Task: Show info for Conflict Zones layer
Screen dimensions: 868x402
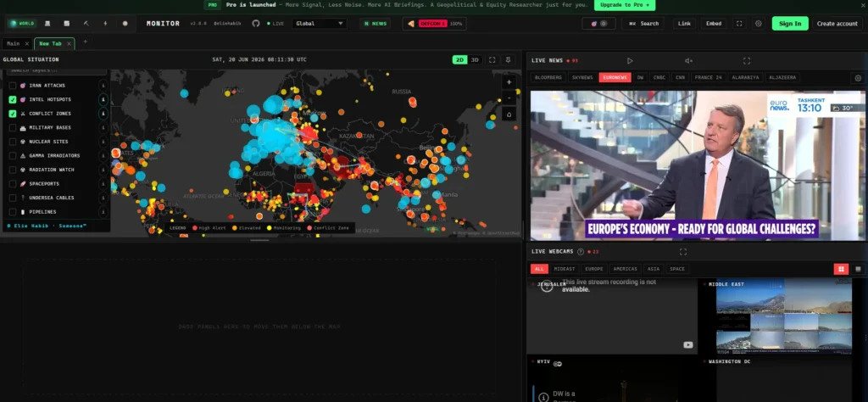Action: tap(103, 114)
